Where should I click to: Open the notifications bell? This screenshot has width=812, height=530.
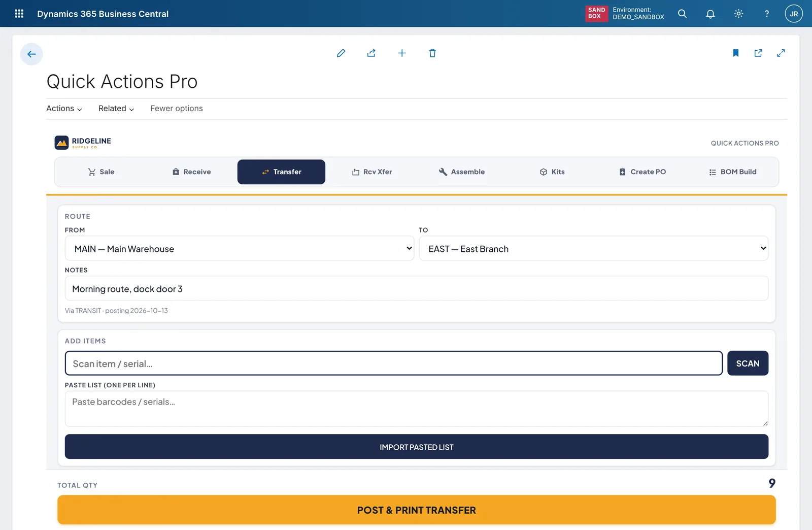(x=710, y=14)
